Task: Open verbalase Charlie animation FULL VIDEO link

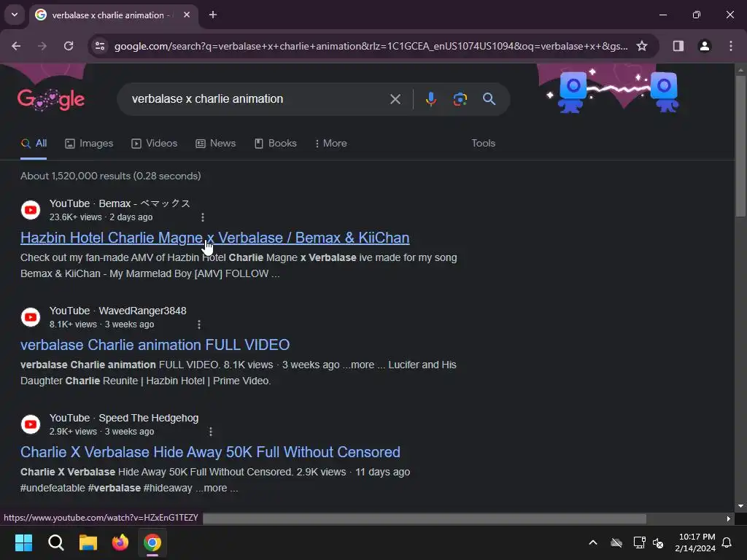Action: click(x=155, y=345)
